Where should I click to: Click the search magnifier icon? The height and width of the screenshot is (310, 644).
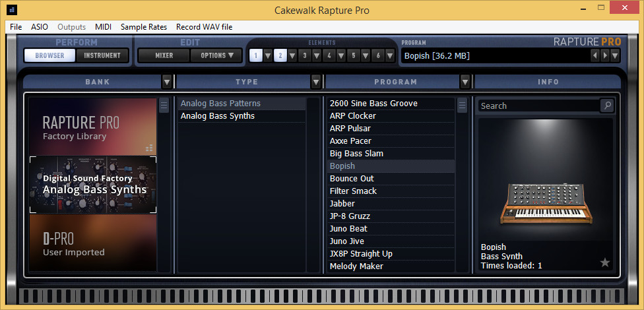coord(606,106)
